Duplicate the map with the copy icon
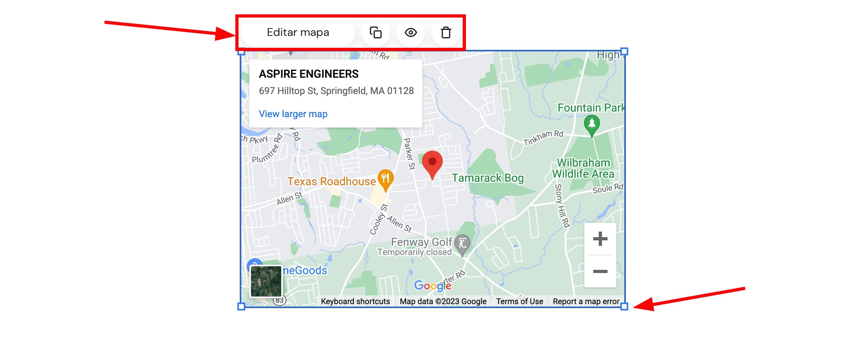The width and height of the screenshot is (868, 338). tap(376, 32)
